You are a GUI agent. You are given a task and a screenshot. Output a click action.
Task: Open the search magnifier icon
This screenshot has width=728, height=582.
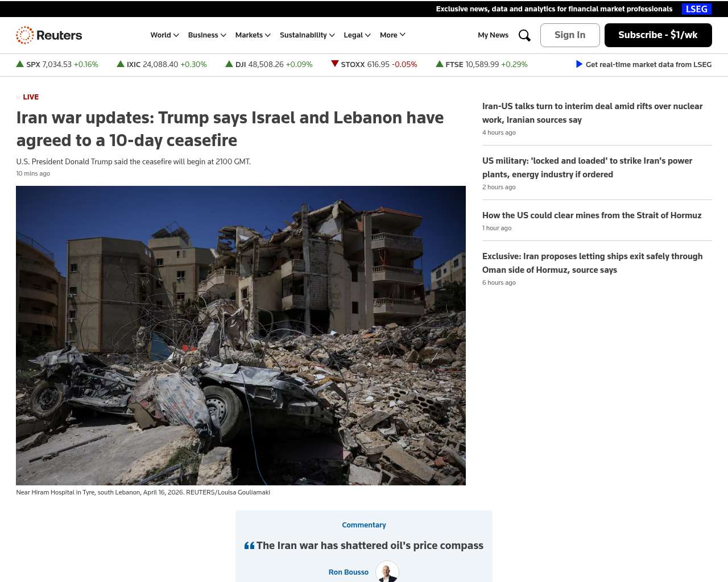(524, 35)
